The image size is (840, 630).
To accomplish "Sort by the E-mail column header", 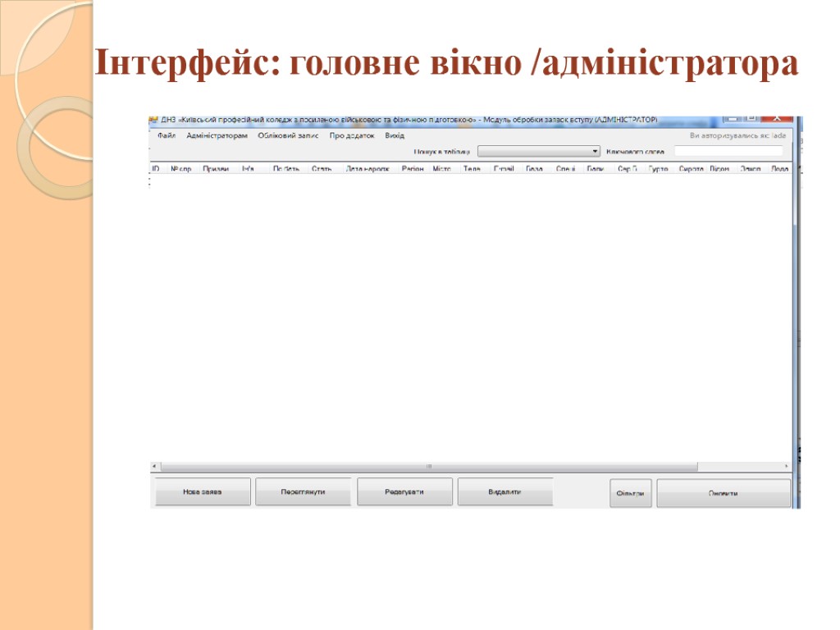I will point(504,169).
